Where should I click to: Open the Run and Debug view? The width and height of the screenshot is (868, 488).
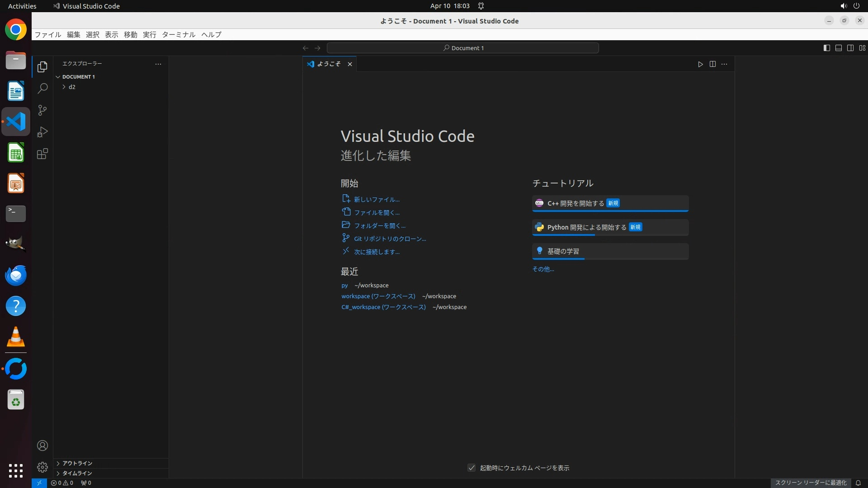coord(42,132)
